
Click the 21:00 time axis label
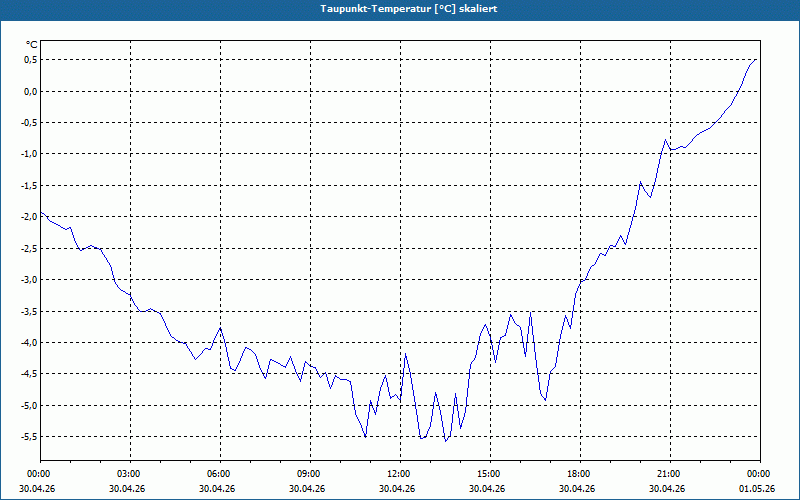pyautogui.click(x=670, y=474)
